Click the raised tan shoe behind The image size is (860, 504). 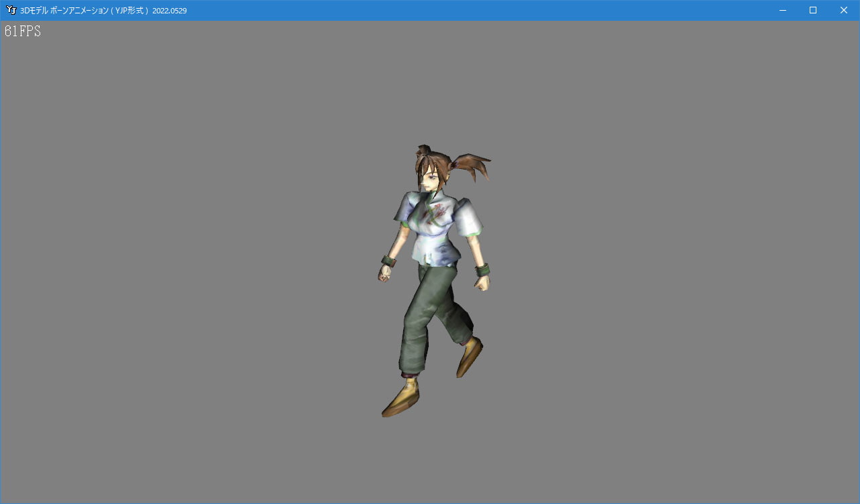[469, 357]
